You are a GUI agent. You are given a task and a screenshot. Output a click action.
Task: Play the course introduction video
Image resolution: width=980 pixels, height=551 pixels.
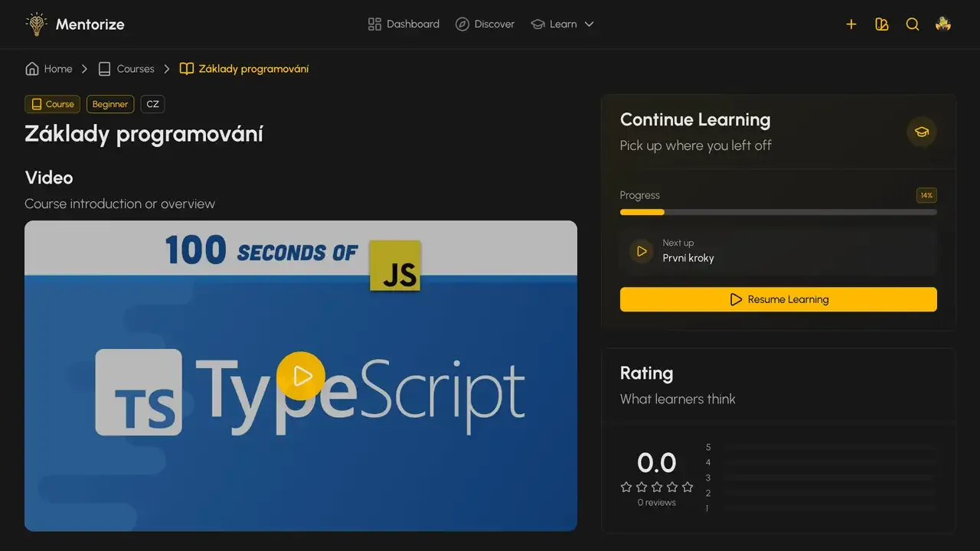301,375
